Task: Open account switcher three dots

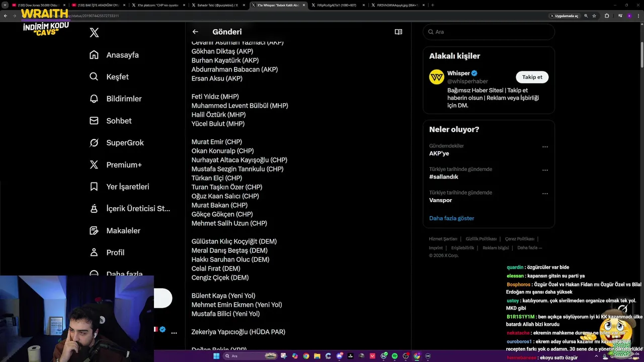Action: click(174, 333)
